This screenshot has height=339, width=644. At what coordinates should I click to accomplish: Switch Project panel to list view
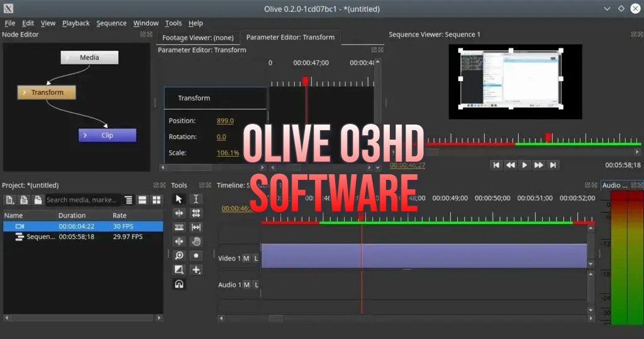143,200
